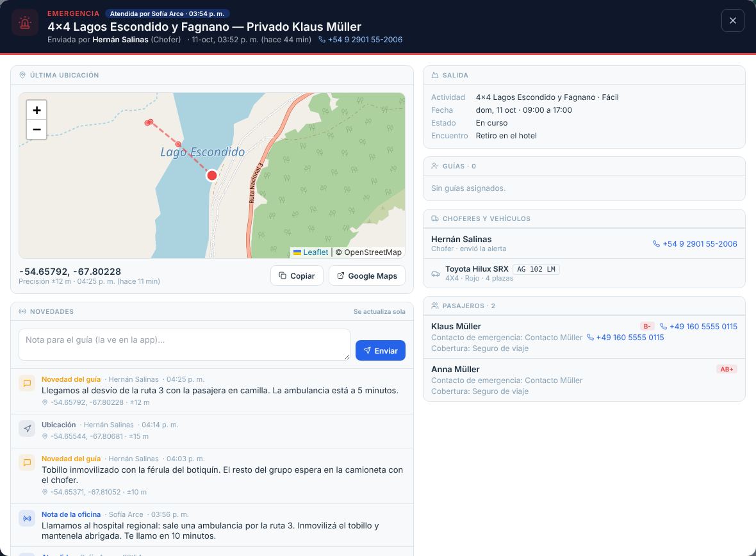Screen dimensions: 756x556
Task: Click the red current-location marker on map
Action: (x=211, y=176)
